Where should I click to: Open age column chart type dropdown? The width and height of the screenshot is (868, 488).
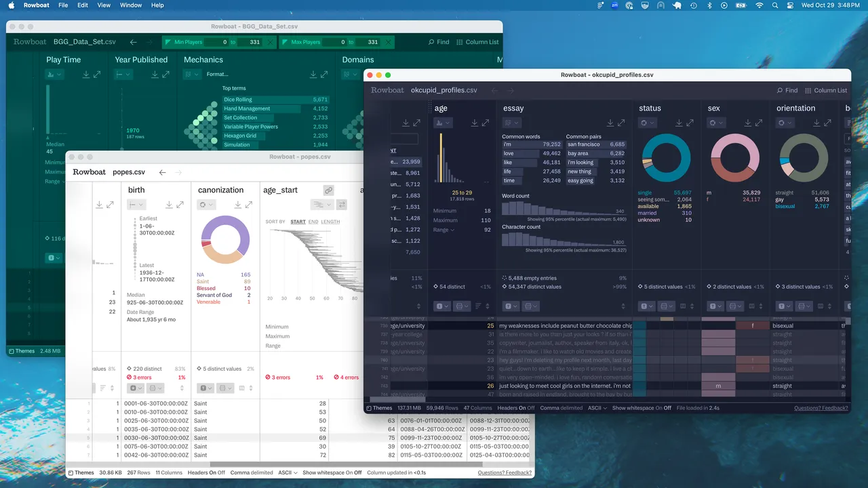click(x=443, y=123)
